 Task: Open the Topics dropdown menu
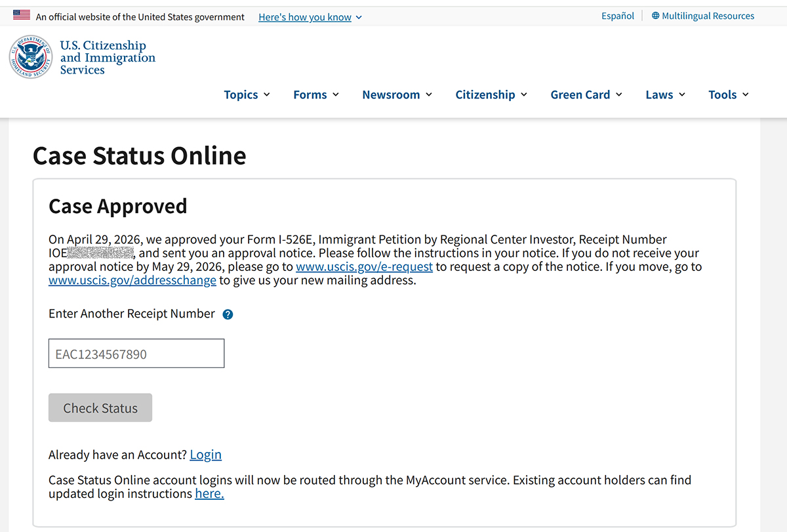pyautogui.click(x=247, y=94)
